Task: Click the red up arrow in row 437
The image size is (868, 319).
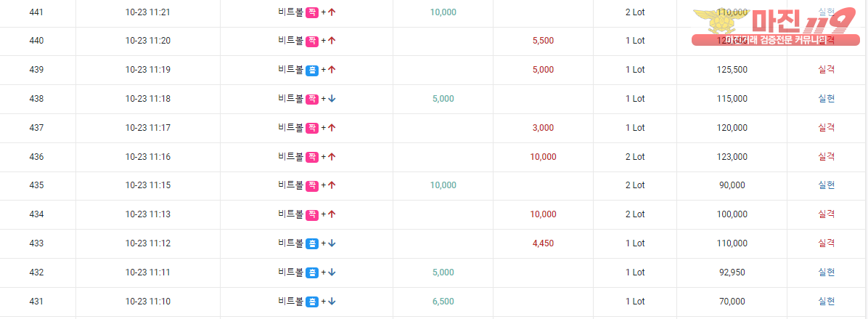Action: (332, 127)
